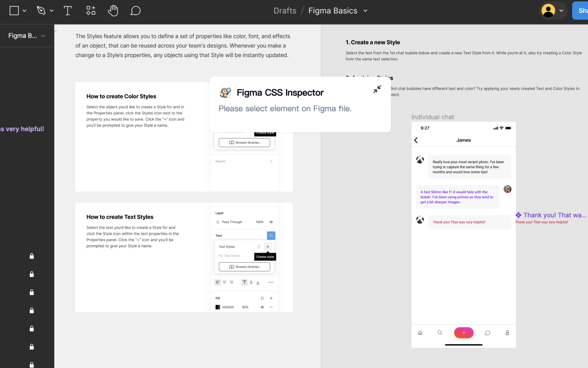Select the 'How to create Text Styles' heading
This screenshot has height=368, width=588.
120,217
